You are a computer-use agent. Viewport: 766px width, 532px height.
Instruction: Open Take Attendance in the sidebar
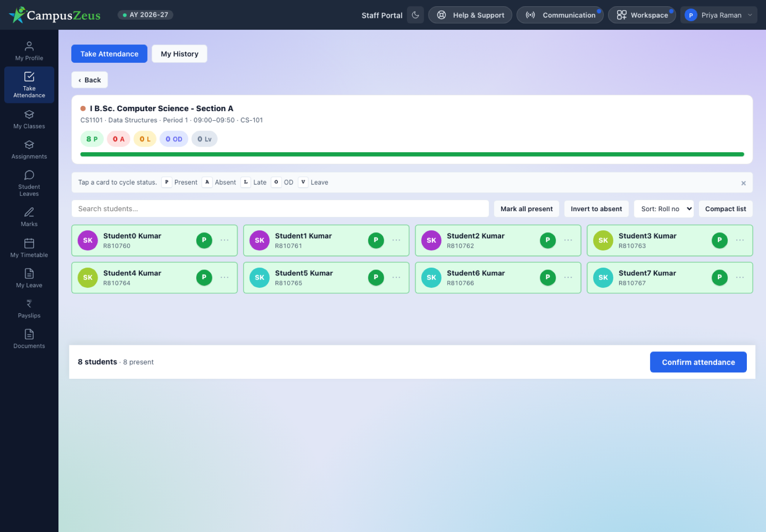coord(29,85)
